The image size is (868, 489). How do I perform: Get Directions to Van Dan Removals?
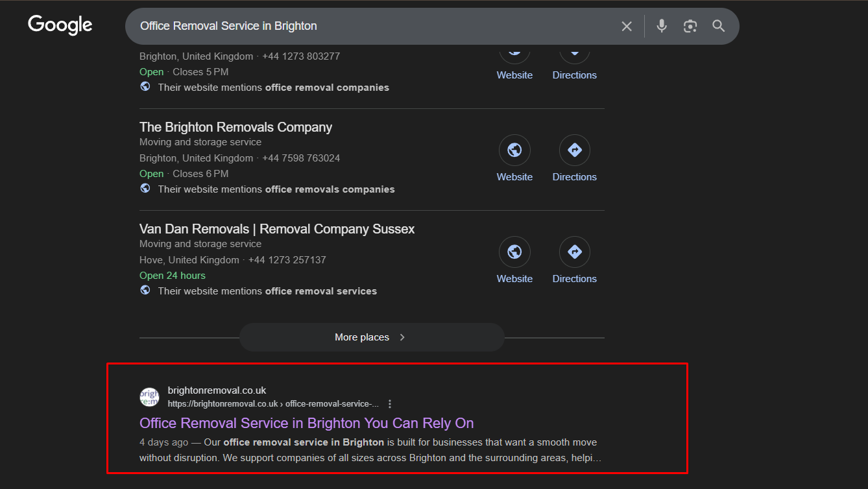click(574, 252)
